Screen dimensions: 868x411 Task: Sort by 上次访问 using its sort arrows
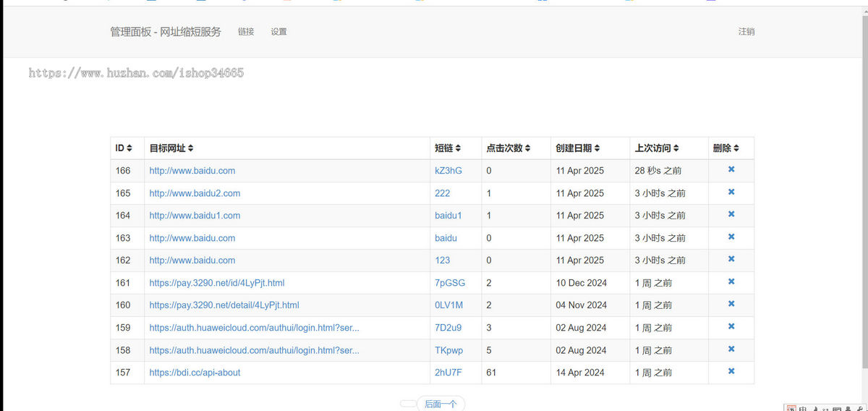coord(676,148)
